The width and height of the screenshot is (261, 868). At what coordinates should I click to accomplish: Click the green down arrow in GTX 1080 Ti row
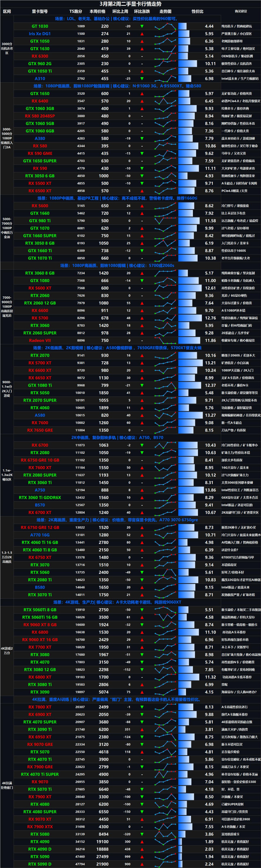142,386
